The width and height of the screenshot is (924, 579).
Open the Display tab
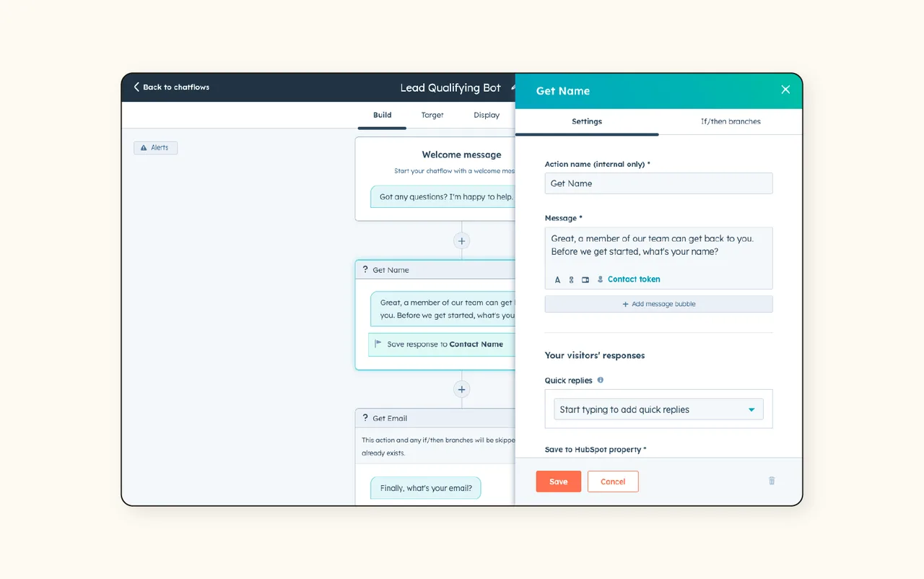487,115
